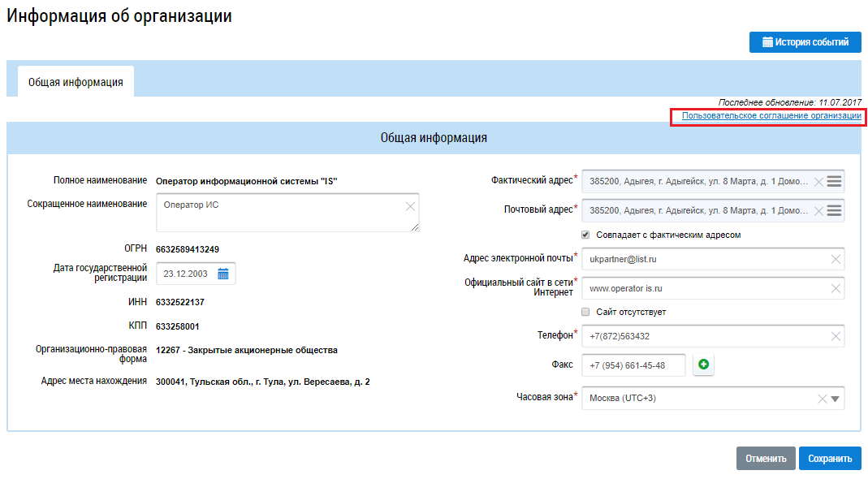Screen dimensions: 868x479
Task: Clear the official website field
Action: click(836, 288)
